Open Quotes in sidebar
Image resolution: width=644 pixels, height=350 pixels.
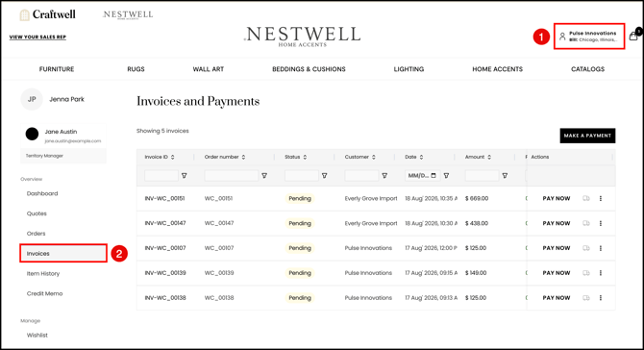[37, 213]
